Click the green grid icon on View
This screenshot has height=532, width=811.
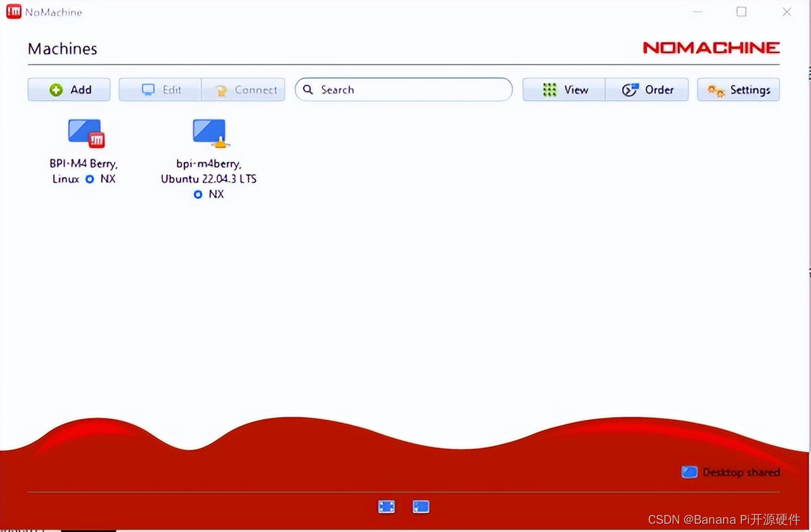click(550, 90)
